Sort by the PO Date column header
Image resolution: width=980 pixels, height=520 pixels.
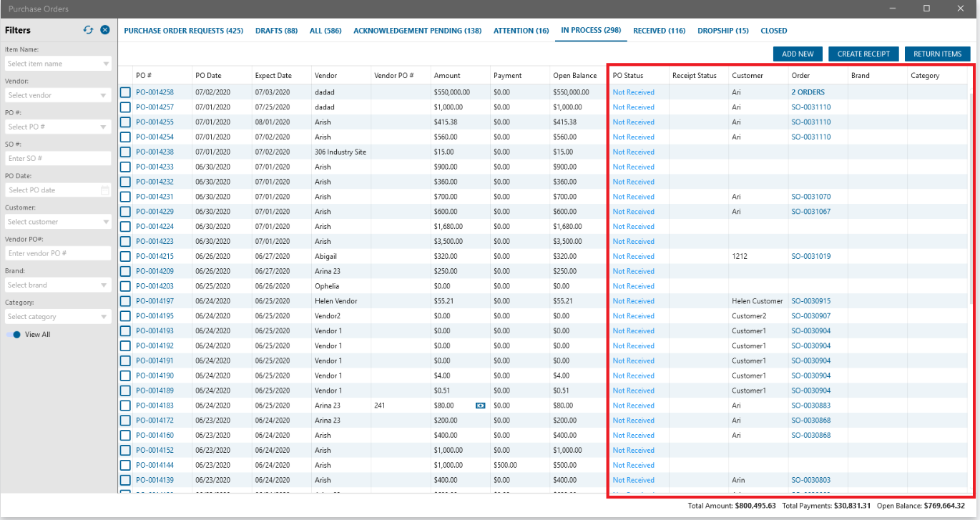pos(208,75)
